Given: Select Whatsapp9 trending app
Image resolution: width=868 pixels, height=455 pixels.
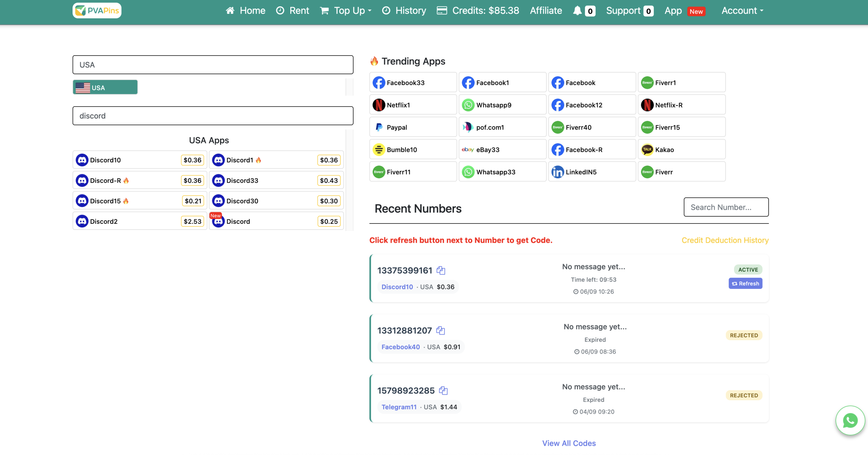Looking at the screenshot, I should tap(502, 105).
